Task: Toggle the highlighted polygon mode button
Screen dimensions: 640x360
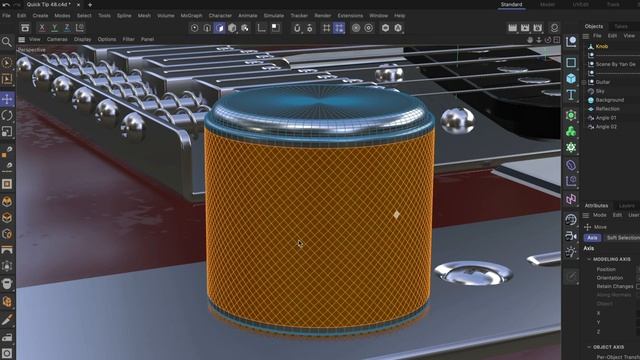Action: click(x=220, y=28)
